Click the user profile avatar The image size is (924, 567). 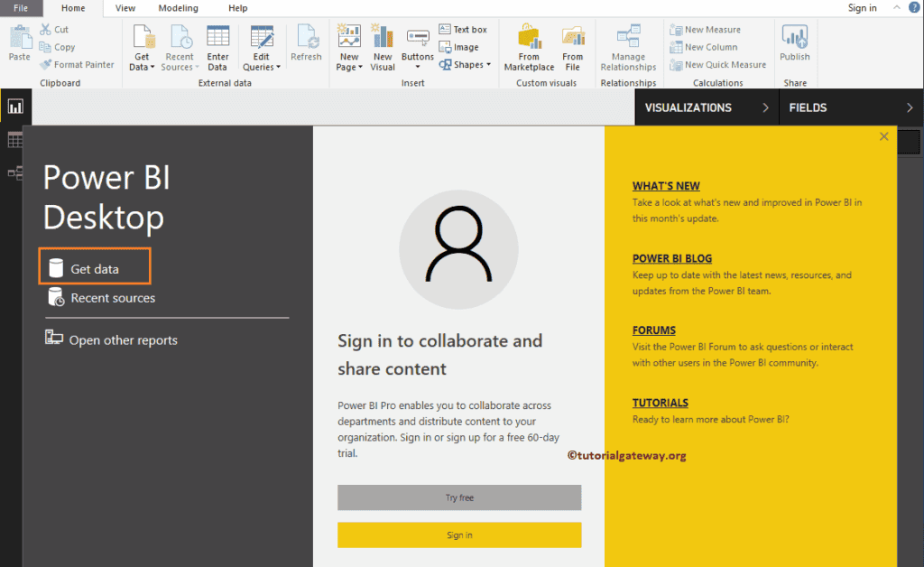pyautogui.click(x=458, y=248)
